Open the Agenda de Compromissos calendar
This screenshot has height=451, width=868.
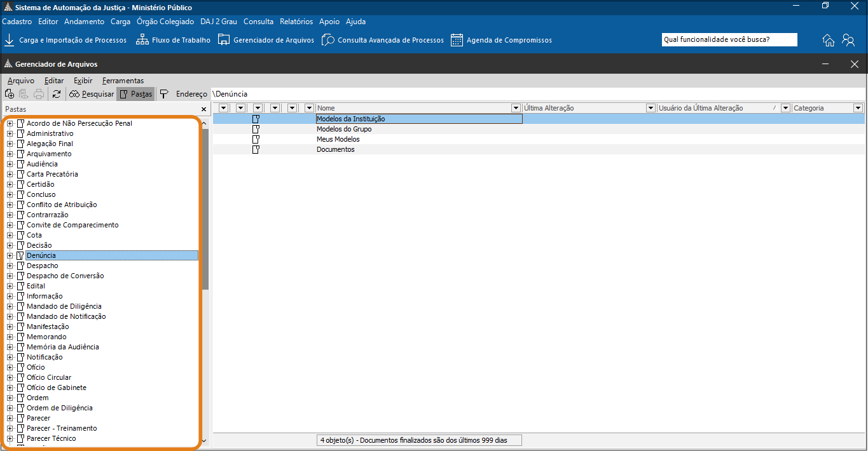coord(501,40)
